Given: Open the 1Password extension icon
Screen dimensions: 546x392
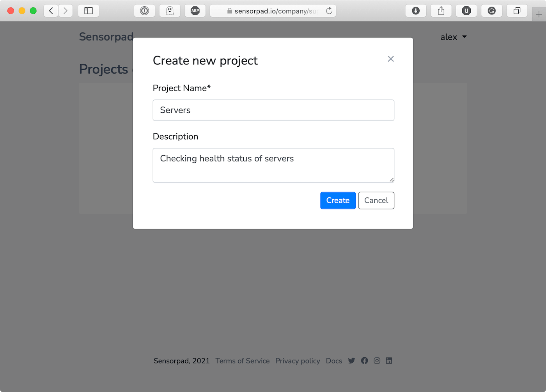Looking at the screenshot, I should pos(145,11).
